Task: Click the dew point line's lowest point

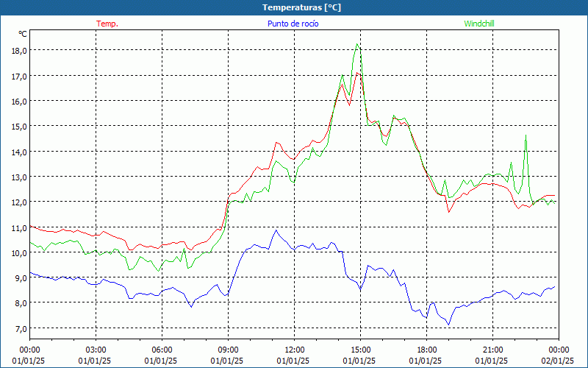Action: coord(448,324)
